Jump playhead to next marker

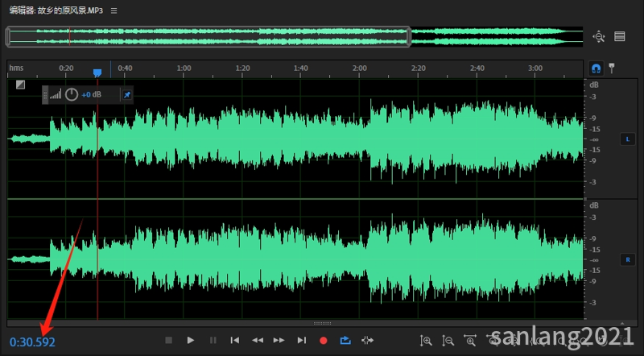[302, 341]
